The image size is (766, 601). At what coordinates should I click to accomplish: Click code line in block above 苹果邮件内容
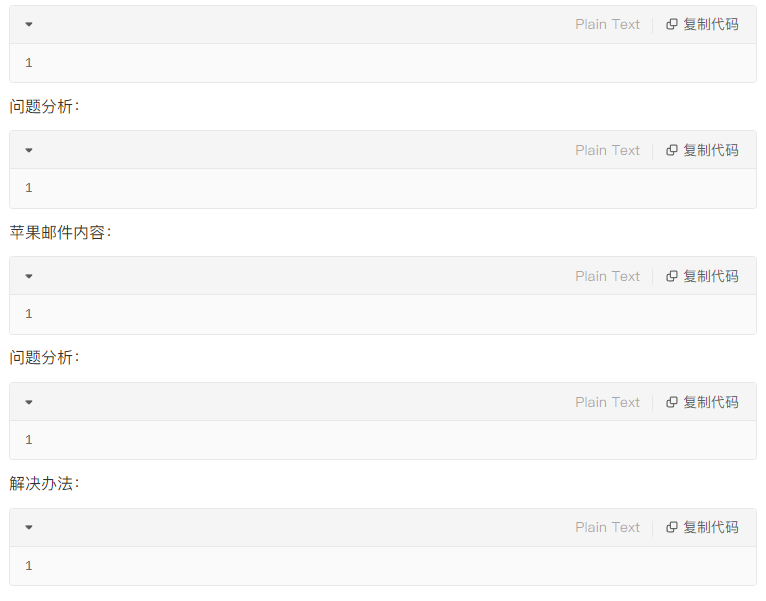[29, 188]
